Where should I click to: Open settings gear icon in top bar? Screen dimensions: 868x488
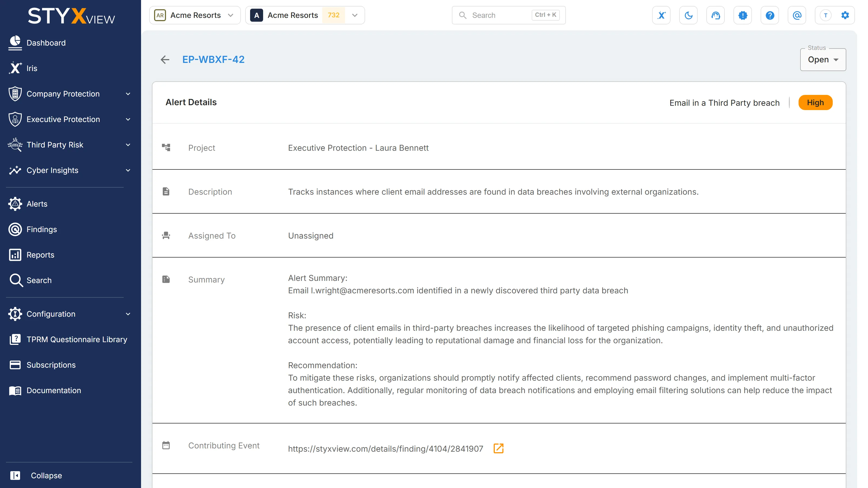(845, 15)
